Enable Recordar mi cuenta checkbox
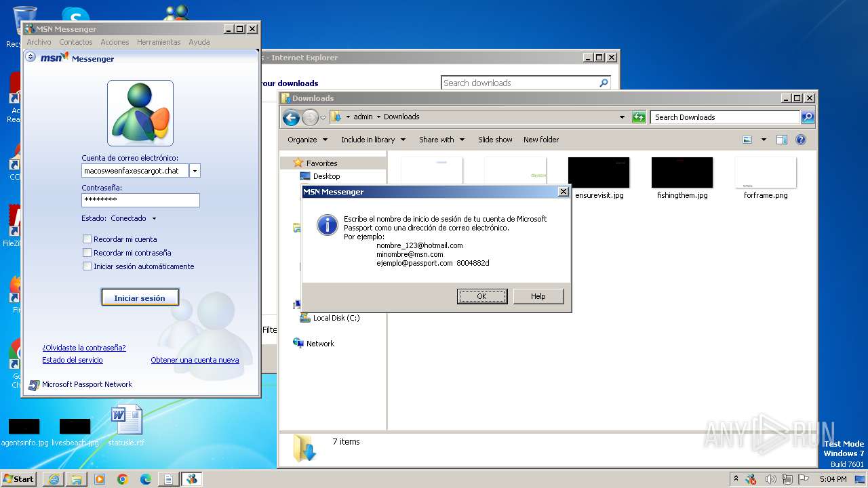 [87, 239]
